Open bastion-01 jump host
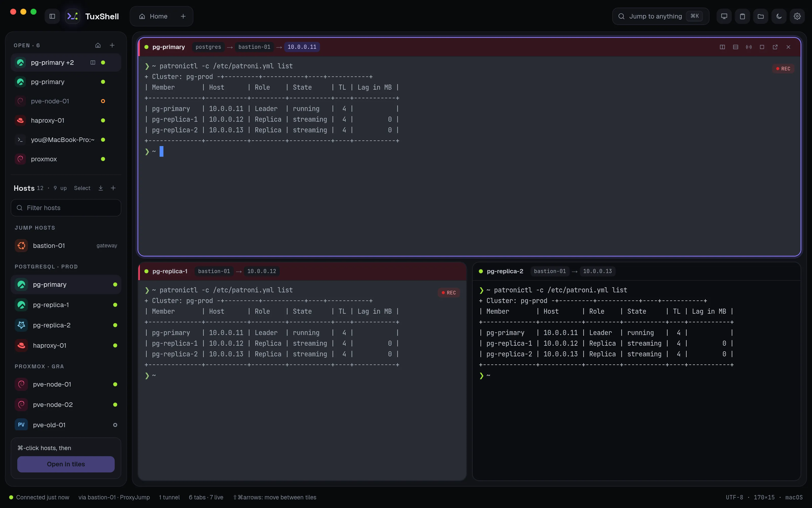The image size is (812, 508). (66, 246)
